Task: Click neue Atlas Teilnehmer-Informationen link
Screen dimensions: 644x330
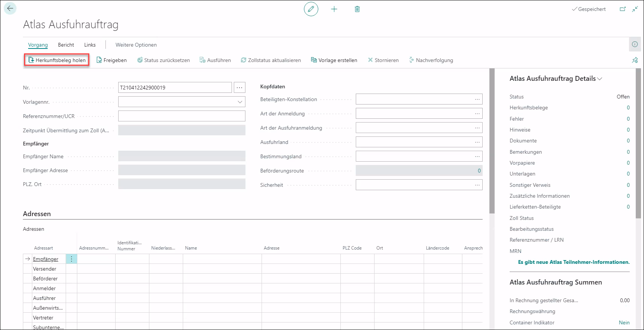Action: [x=574, y=262]
